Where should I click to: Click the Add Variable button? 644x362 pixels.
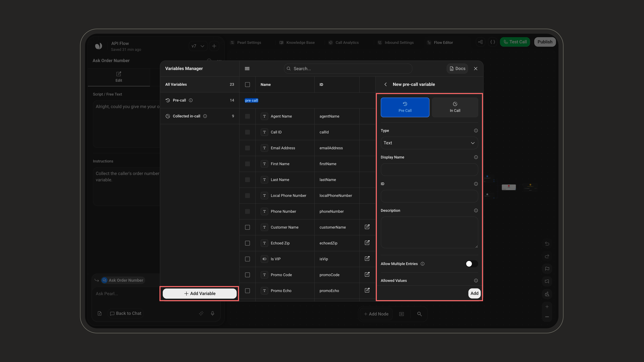pos(199,293)
